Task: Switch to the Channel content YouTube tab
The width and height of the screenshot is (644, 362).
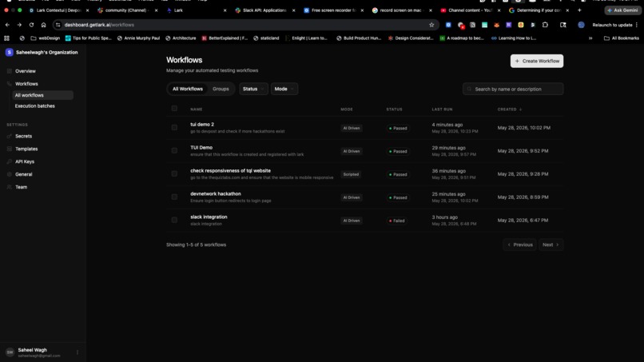Action: (x=471, y=10)
